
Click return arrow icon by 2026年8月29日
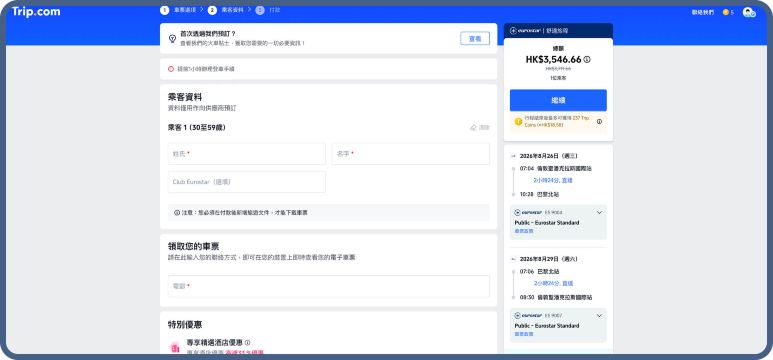[x=513, y=259]
